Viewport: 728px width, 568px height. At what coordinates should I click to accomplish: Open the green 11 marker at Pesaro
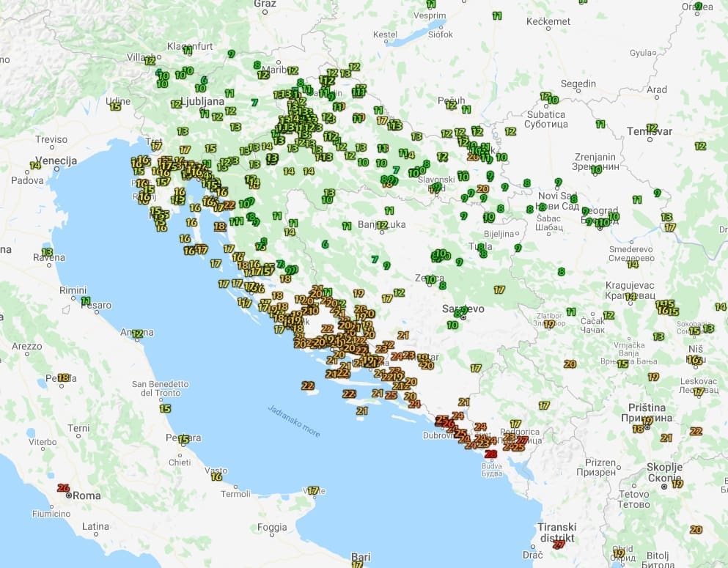click(x=86, y=300)
